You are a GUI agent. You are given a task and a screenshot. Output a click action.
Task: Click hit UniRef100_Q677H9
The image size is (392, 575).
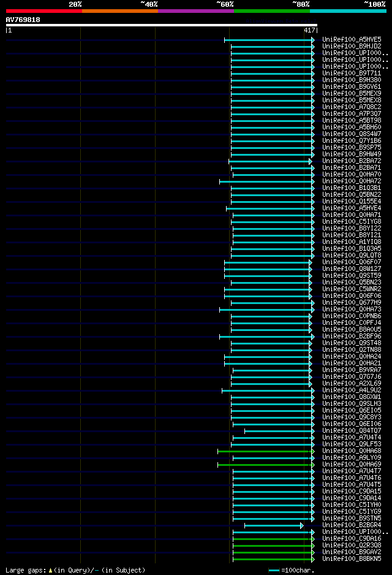point(352,303)
